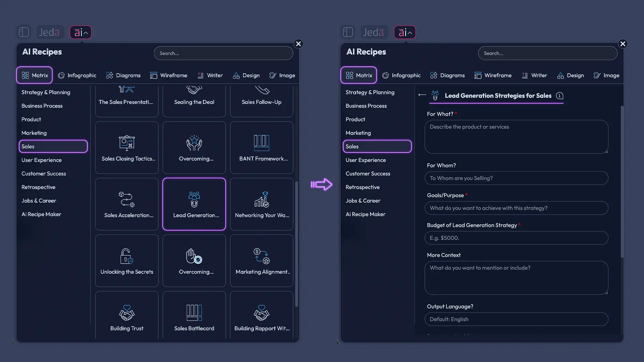Select Strategy & Planning category in left panel
The image size is (644, 362).
(46, 92)
